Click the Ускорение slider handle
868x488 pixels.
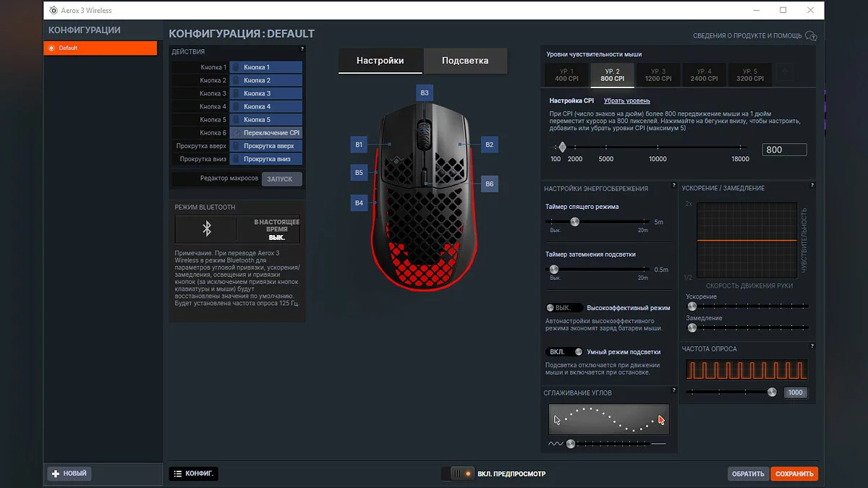pyautogui.click(x=692, y=307)
